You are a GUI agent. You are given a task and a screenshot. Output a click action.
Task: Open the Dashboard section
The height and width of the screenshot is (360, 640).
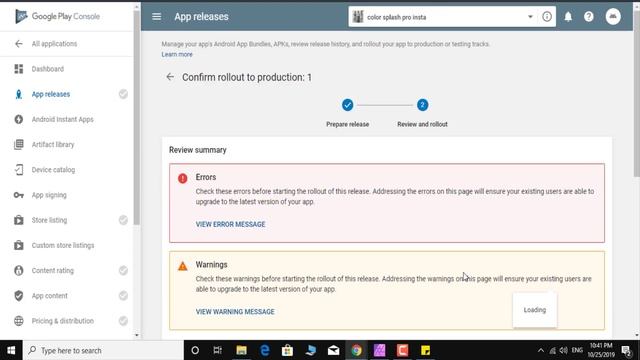(48, 69)
